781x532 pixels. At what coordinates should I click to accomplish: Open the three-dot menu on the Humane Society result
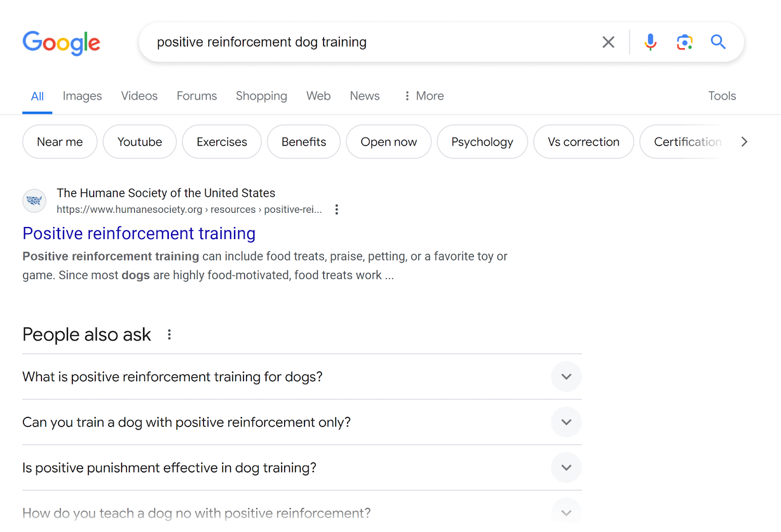336,209
